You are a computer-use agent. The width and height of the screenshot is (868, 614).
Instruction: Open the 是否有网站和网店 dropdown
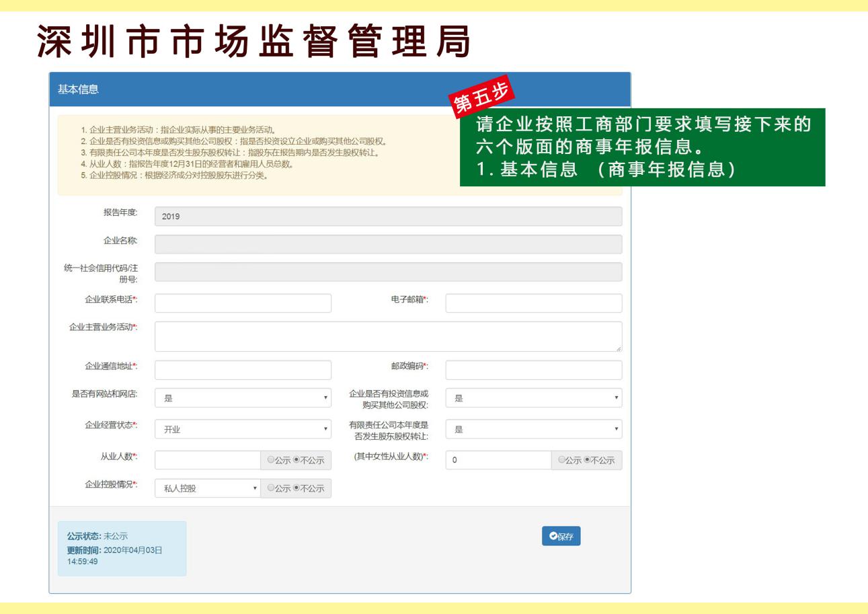243,398
